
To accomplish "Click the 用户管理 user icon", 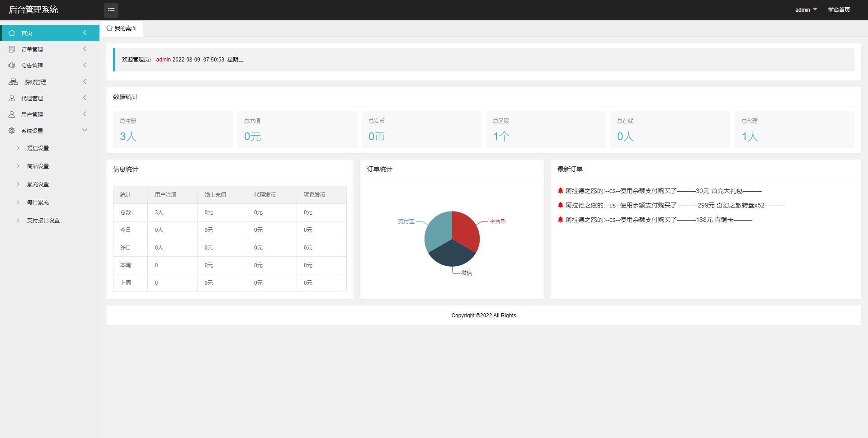I will click(12, 114).
